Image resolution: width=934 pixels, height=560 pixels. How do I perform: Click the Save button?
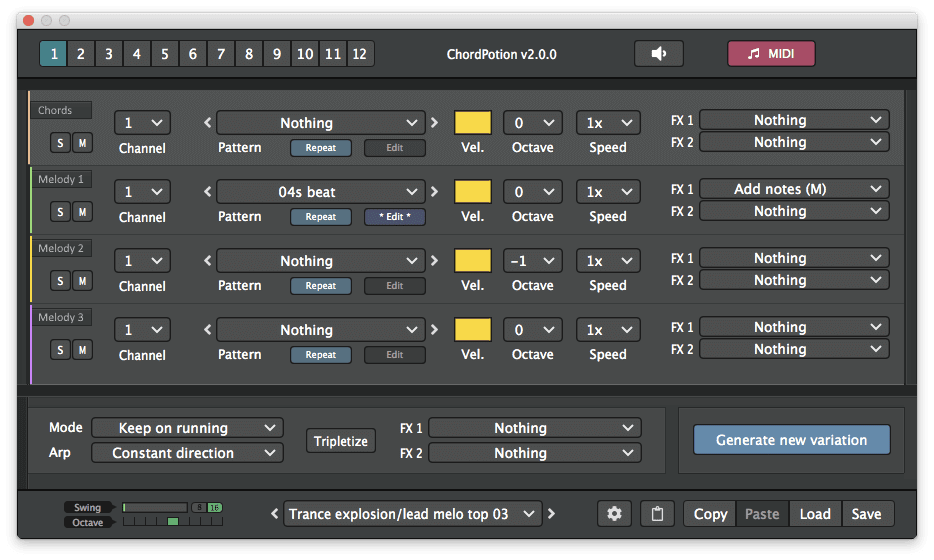867,514
